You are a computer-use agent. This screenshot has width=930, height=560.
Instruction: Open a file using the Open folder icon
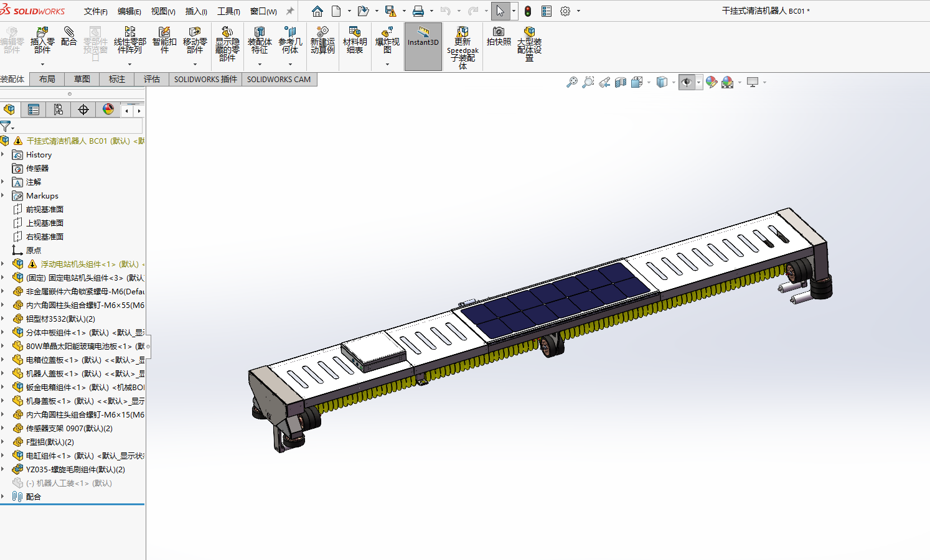coord(363,11)
